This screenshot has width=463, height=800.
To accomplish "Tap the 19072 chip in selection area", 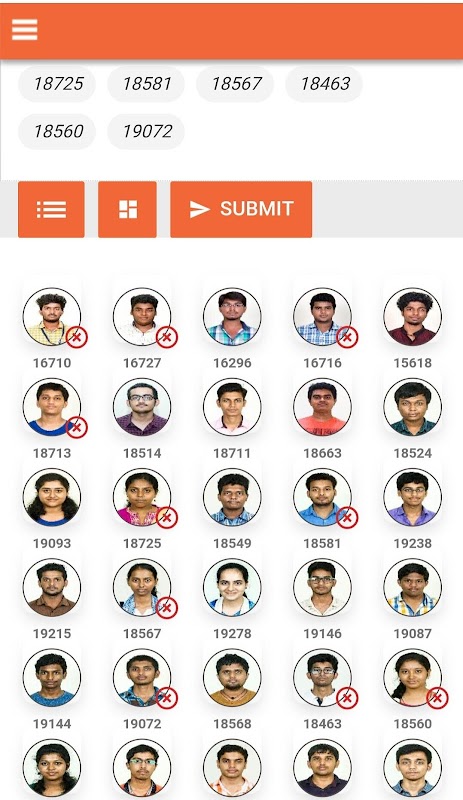I will pos(146,131).
